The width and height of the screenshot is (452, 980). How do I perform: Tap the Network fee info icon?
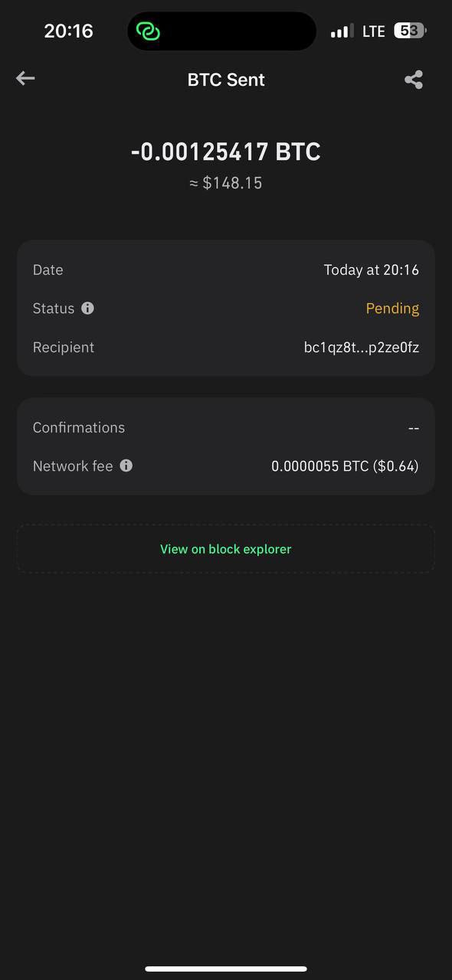click(126, 465)
